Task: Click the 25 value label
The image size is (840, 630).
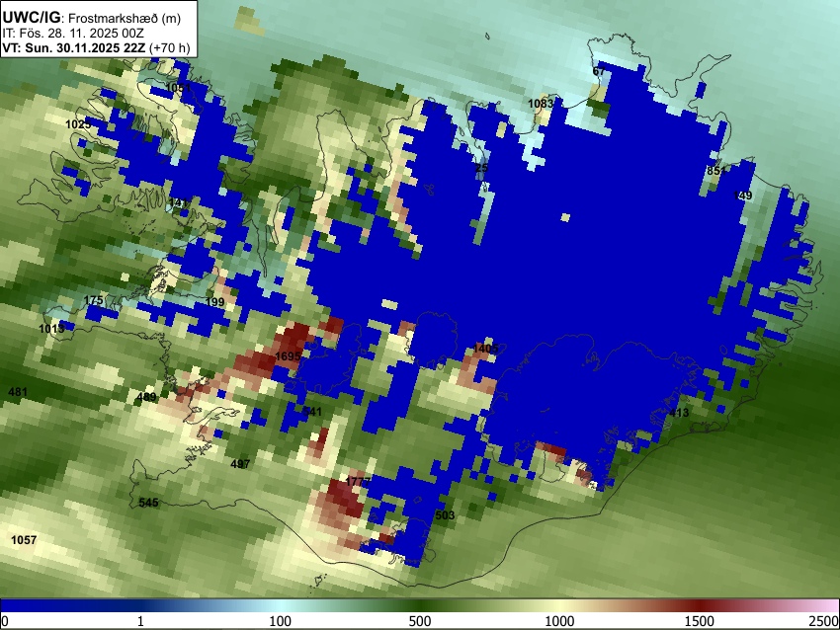Action: coord(481,168)
